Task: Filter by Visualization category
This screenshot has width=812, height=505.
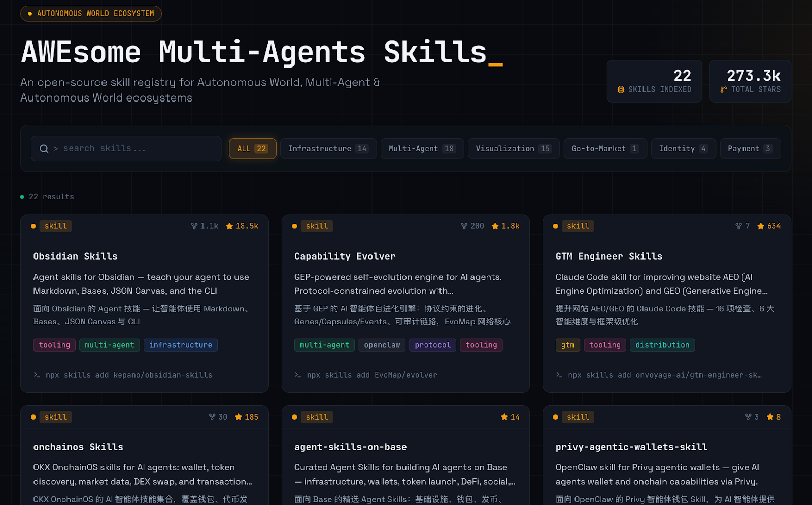Action: (514, 149)
